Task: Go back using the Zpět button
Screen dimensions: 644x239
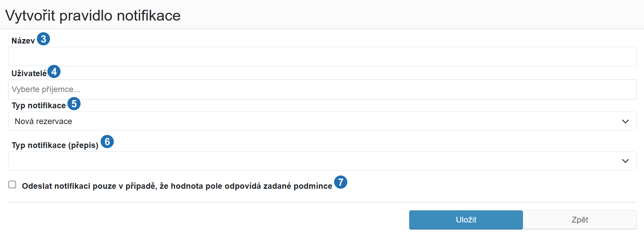Action: click(580, 220)
